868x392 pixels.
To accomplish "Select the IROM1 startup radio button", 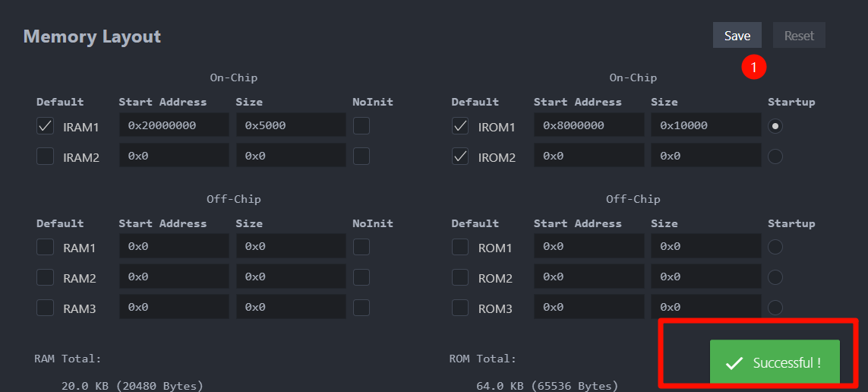I will 775,126.
